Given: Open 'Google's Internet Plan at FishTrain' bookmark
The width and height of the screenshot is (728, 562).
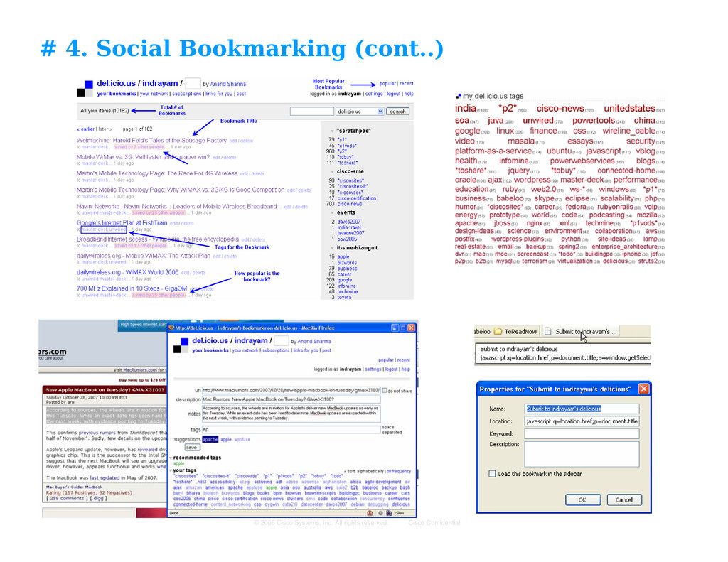Looking at the screenshot, I should point(122,223).
